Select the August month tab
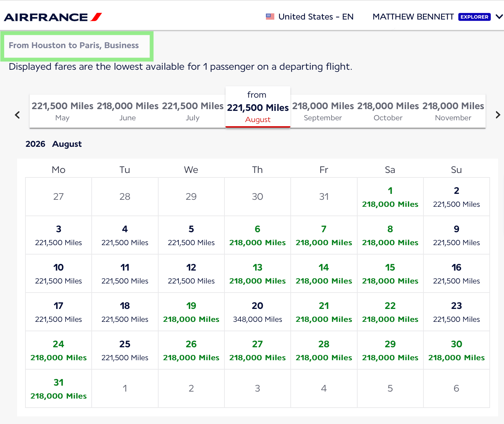Screen dimensions: 504x424 tap(258, 107)
